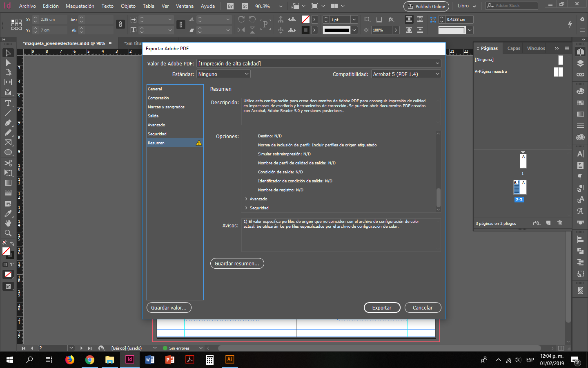
Task: Switch to the Capas tab
Action: coord(514,48)
